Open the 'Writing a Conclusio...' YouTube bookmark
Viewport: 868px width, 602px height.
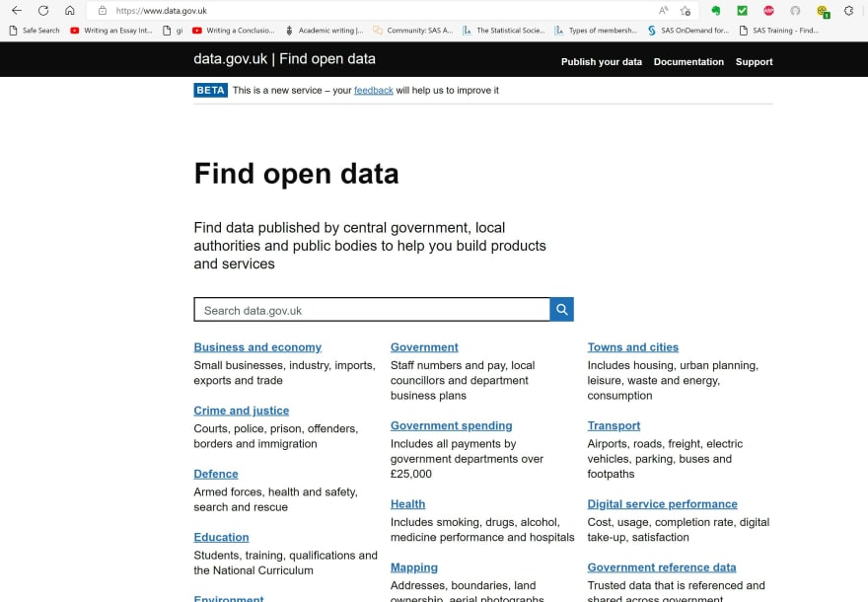click(233, 31)
